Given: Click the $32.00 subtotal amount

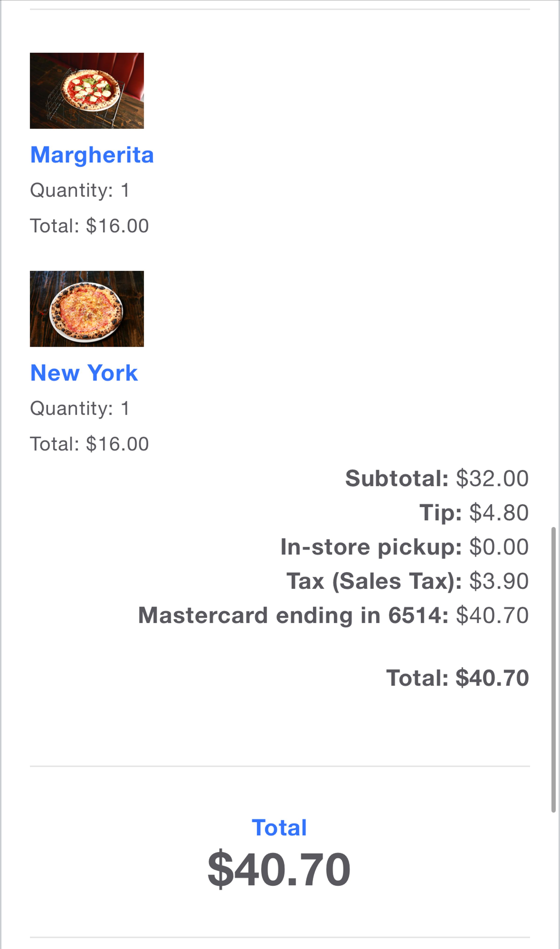Looking at the screenshot, I should pyautogui.click(x=492, y=479).
